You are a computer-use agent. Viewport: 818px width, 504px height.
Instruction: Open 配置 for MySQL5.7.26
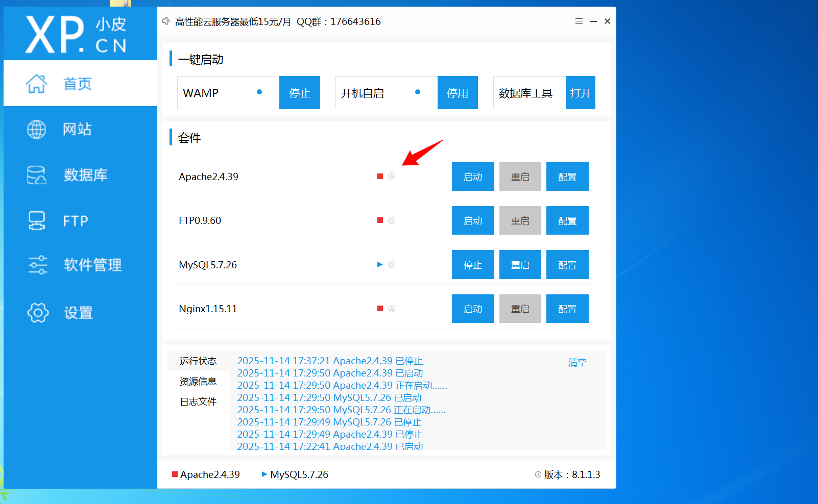pyautogui.click(x=567, y=265)
